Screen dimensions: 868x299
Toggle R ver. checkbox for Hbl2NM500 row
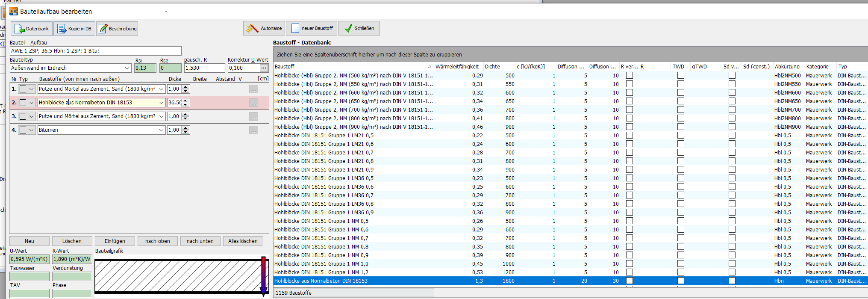tap(630, 76)
